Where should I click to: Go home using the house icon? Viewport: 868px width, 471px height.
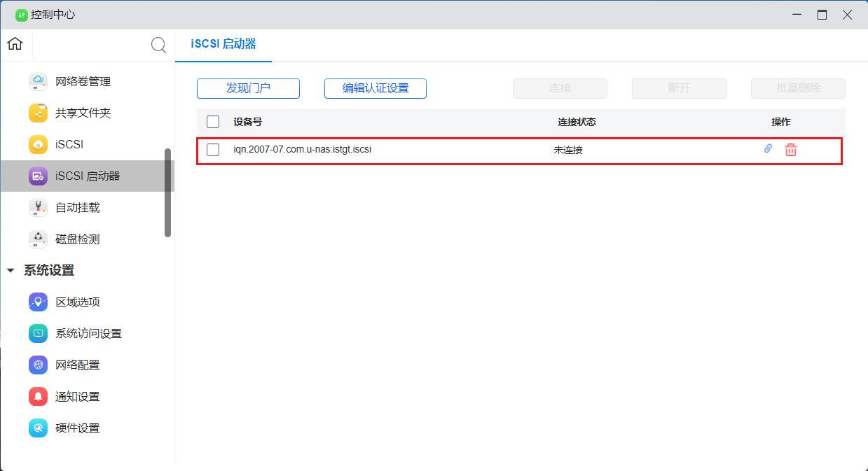click(14, 43)
